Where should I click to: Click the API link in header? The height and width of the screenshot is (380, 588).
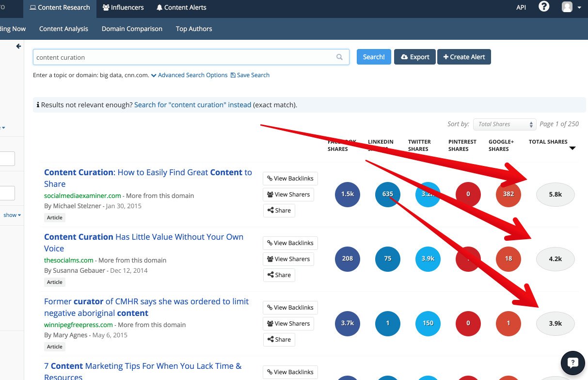point(521,7)
